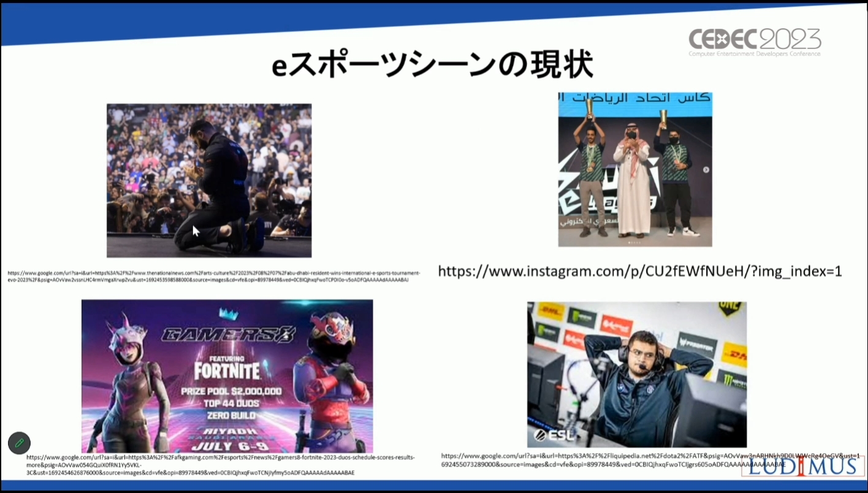Click the kneeling player crowd photo
Viewport: 868px width, 493px height.
[209, 180]
